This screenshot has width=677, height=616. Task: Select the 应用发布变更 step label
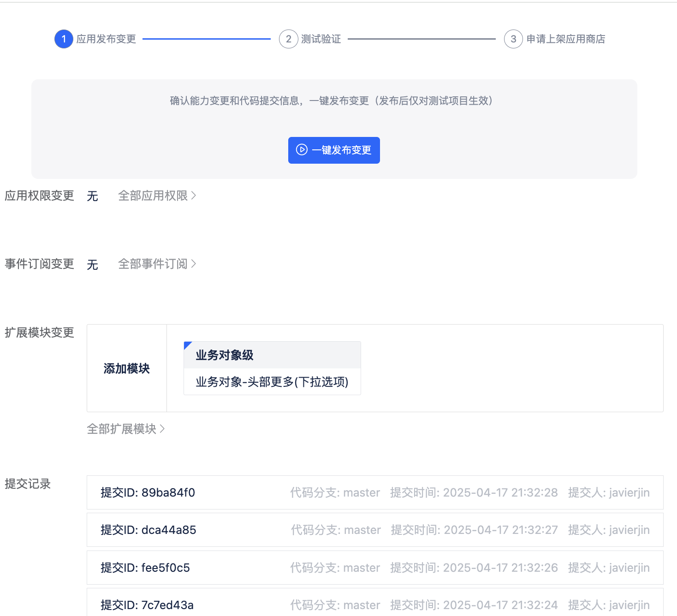click(106, 39)
